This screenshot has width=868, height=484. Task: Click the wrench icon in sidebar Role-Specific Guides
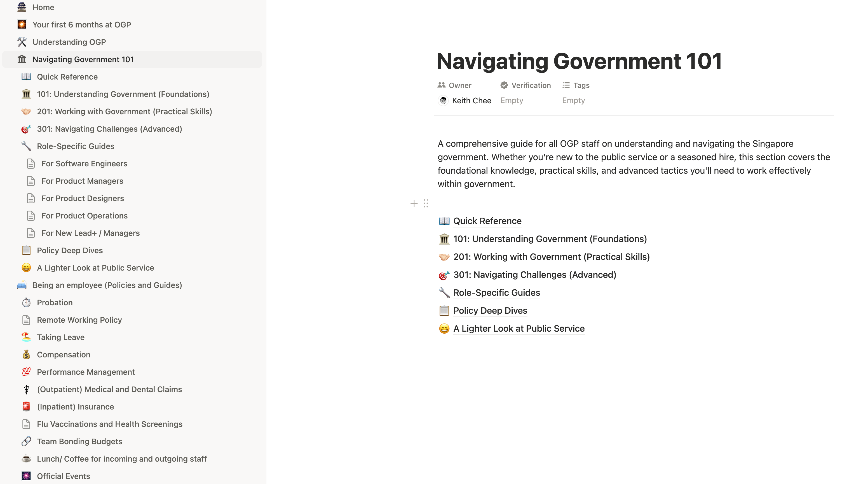(x=26, y=146)
